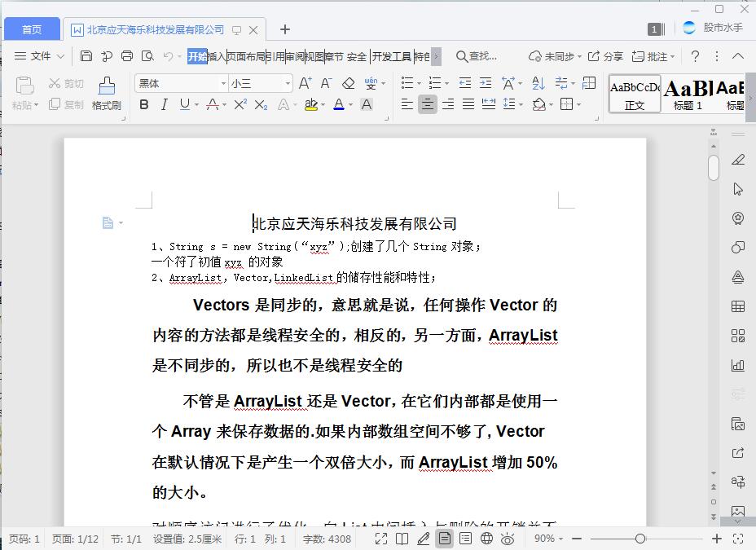The height and width of the screenshot is (550, 756).
Task: Expand the 批注 dropdown
Action: (672, 57)
